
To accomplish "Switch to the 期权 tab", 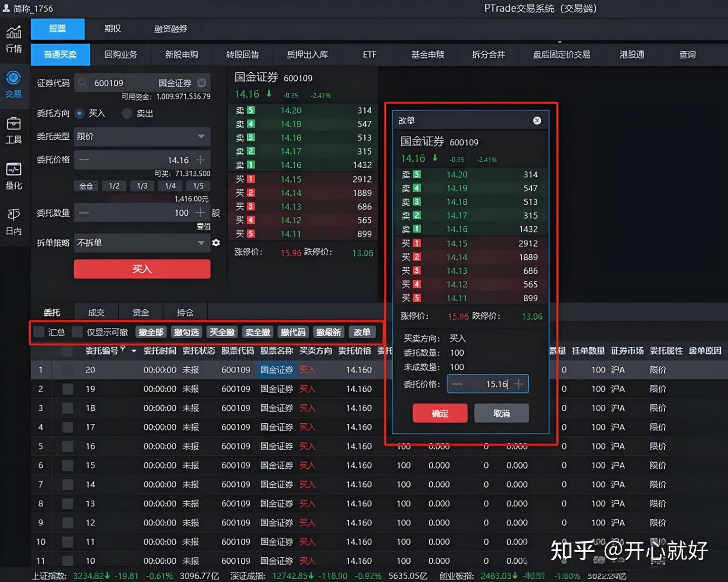I will coord(112,29).
